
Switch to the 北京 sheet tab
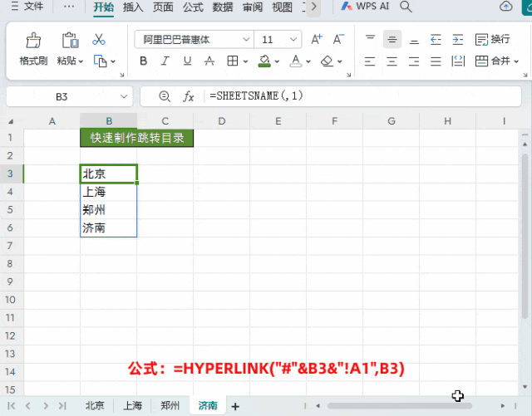tap(95, 405)
